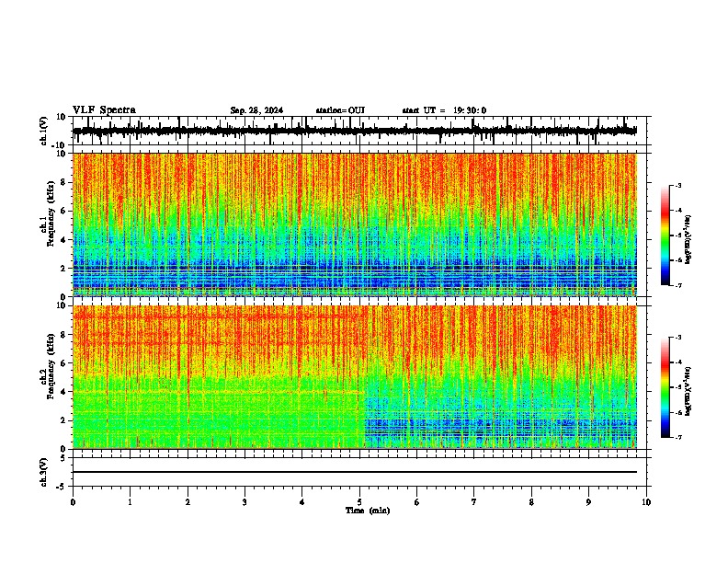Click time axis tick label "3"
The image size is (728, 563).
coord(245,502)
